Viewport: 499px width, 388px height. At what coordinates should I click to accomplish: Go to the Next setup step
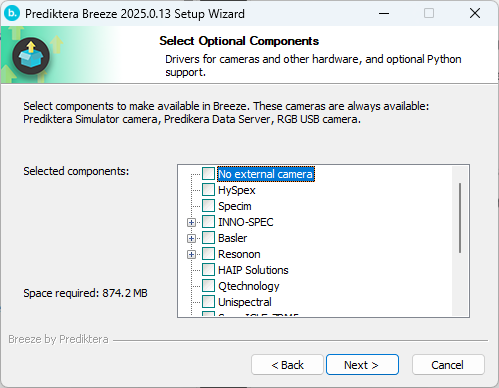click(x=362, y=365)
